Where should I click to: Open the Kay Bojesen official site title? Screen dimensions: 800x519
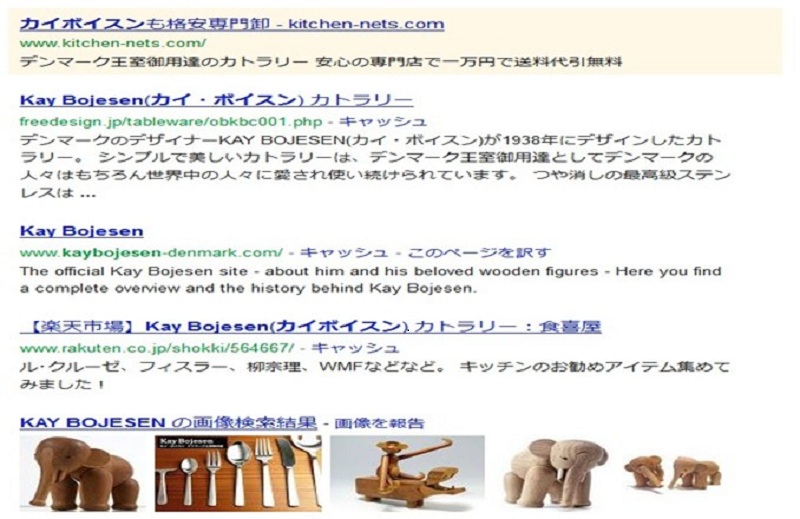pyautogui.click(x=82, y=231)
